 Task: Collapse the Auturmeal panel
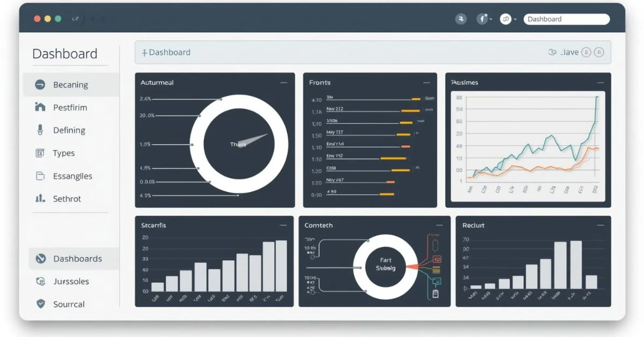[x=283, y=82]
